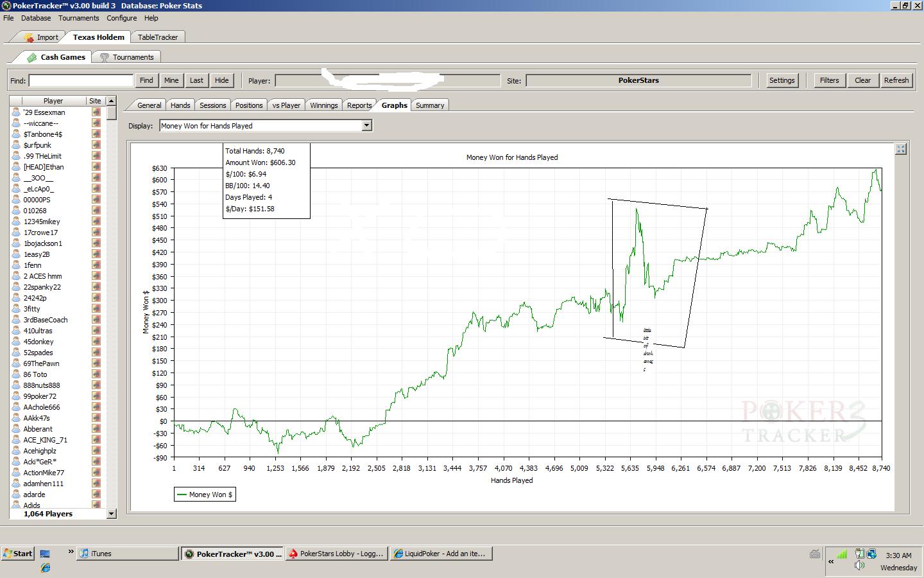
Task: Open the File menu
Action: pyautogui.click(x=8, y=18)
